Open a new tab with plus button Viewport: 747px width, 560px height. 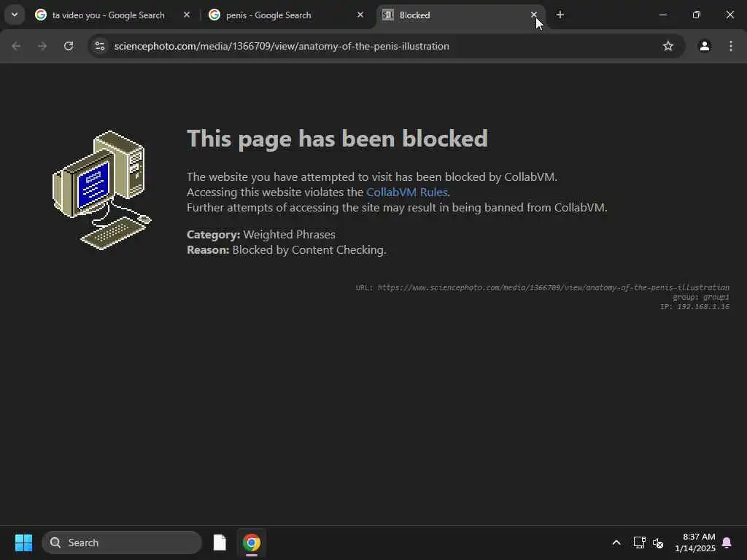coord(560,15)
